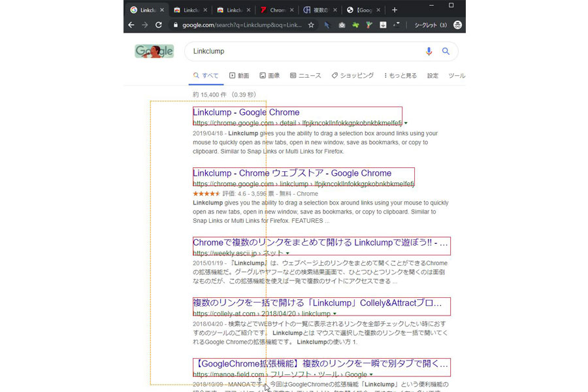Switch to the 画像 images tab
The height and width of the screenshot is (392, 588).
point(269,76)
